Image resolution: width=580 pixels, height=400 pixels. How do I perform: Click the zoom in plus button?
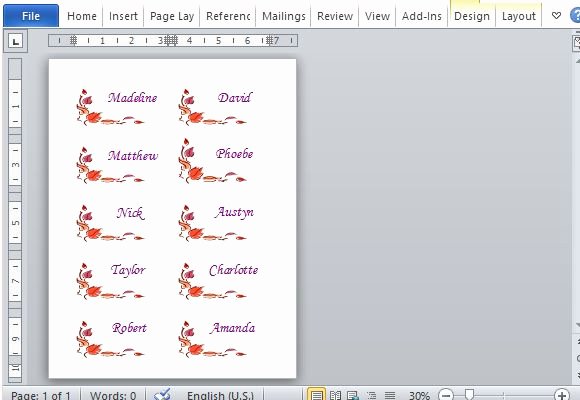tap(562, 395)
